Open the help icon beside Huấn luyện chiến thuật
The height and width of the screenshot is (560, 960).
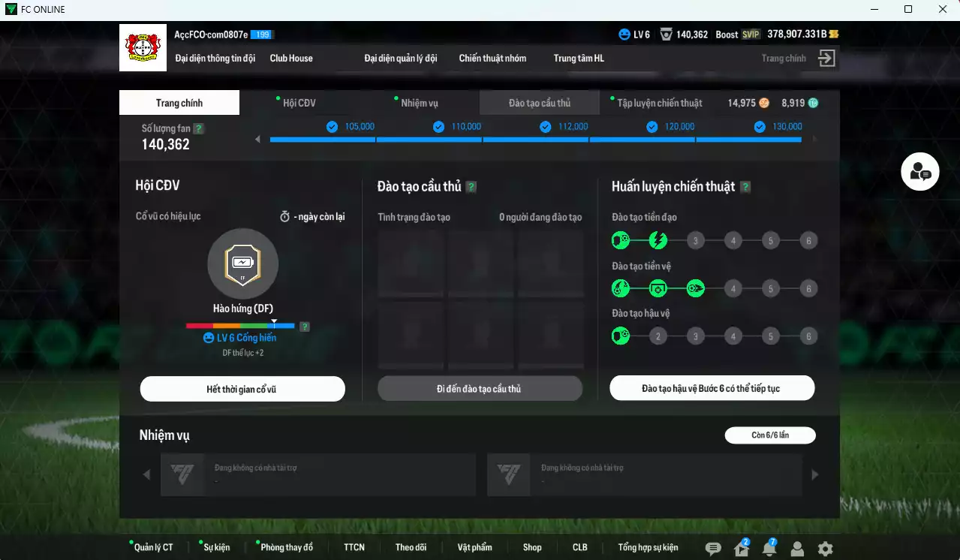[745, 187]
